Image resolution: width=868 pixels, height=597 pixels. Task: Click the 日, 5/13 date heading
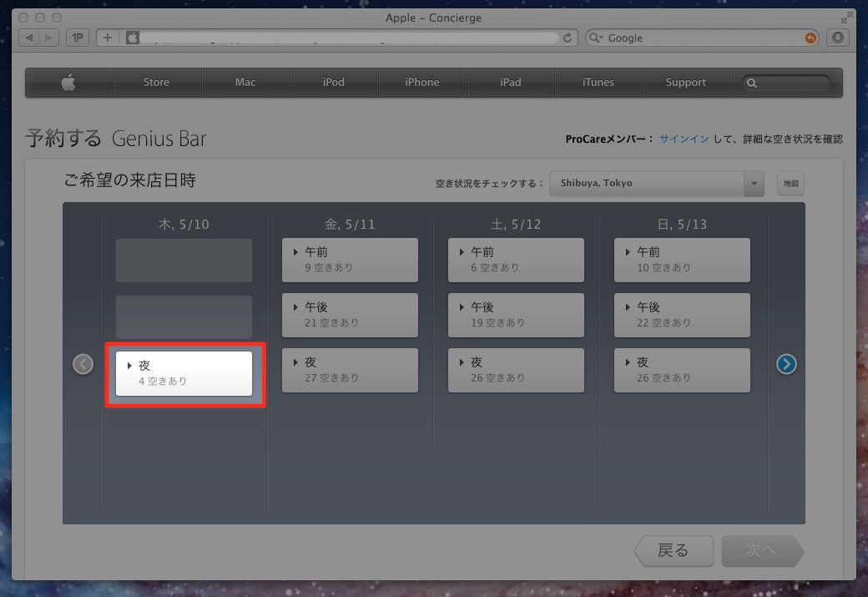(x=682, y=225)
